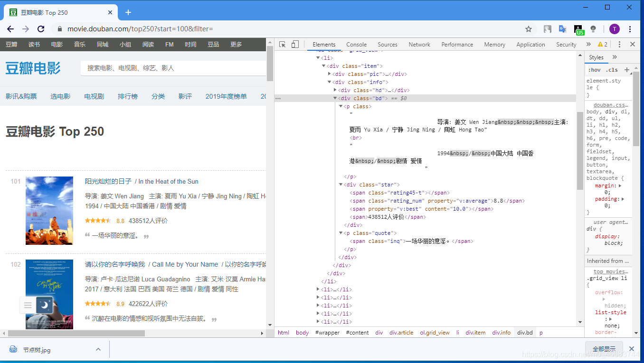Collapse the div class="star" node
Image resolution: width=644 pixels, height=363 pixels.
341,185
